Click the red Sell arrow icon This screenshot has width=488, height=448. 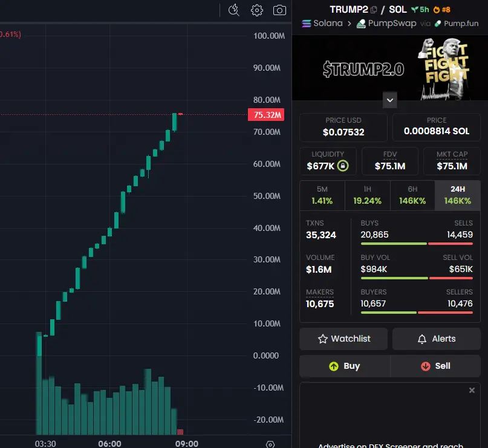pyautogui.click(x=426, y=366)
